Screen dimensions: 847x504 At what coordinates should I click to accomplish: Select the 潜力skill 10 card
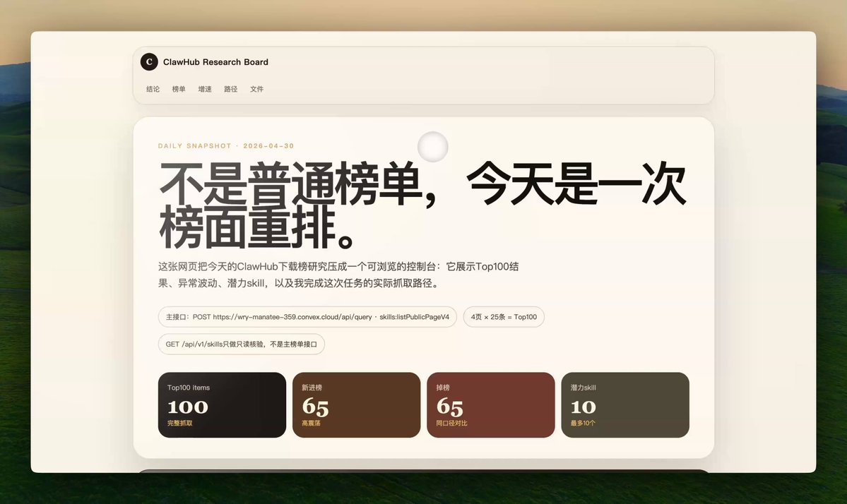coord(625,404)
